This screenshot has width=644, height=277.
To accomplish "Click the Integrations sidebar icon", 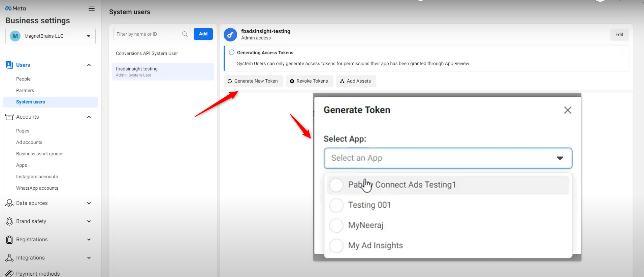I will [x=9, y=258].
